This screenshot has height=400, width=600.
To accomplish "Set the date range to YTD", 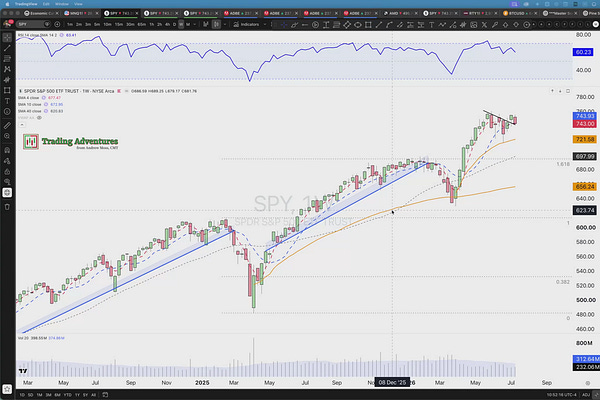I will click(x=67, y=395).
